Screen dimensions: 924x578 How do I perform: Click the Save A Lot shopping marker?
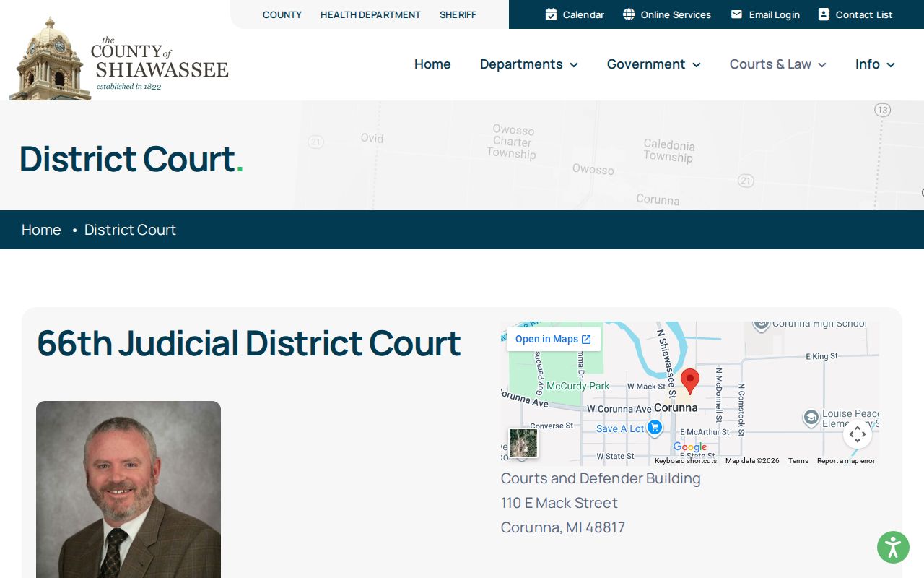tap(654, 428)
